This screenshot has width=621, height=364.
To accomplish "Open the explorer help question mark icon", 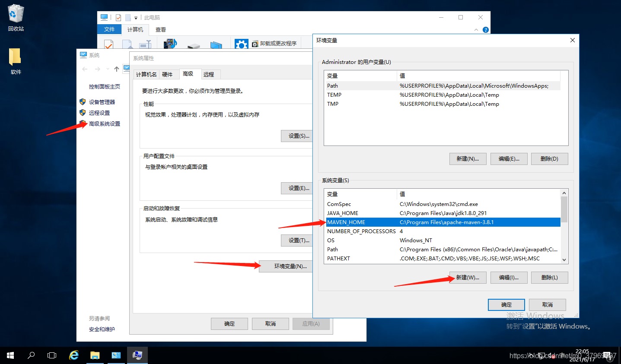I will pos(486,30).
